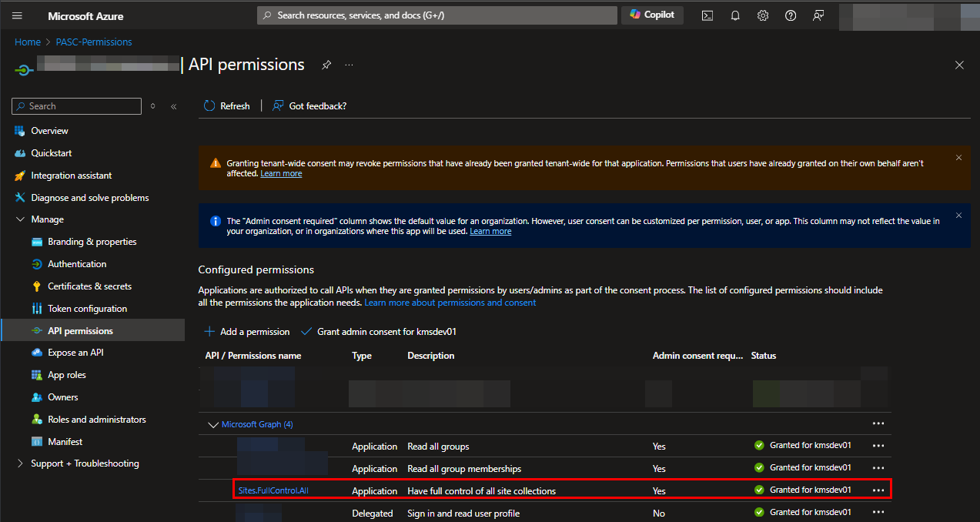This screenshot has height=522, width=980.
Task: Open Diagnose and solve problems
Action: click(x=90, y=198)
